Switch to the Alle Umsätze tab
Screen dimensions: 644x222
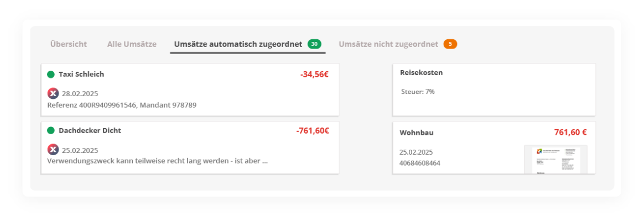tap(132, 44)
